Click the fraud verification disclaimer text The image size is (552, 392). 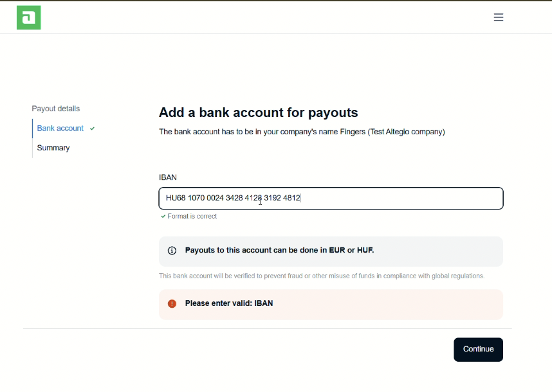[x=322, y=276]
